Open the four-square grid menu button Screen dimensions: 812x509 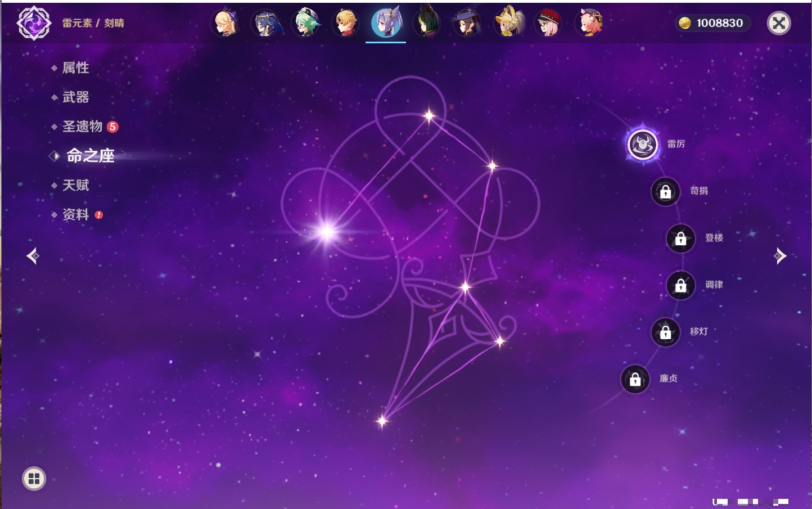34,479
